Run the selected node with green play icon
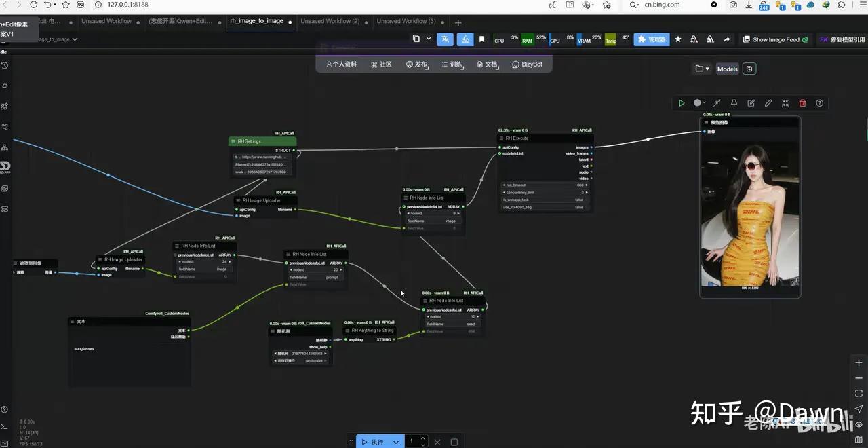868x448 pixels. point(682,103)
